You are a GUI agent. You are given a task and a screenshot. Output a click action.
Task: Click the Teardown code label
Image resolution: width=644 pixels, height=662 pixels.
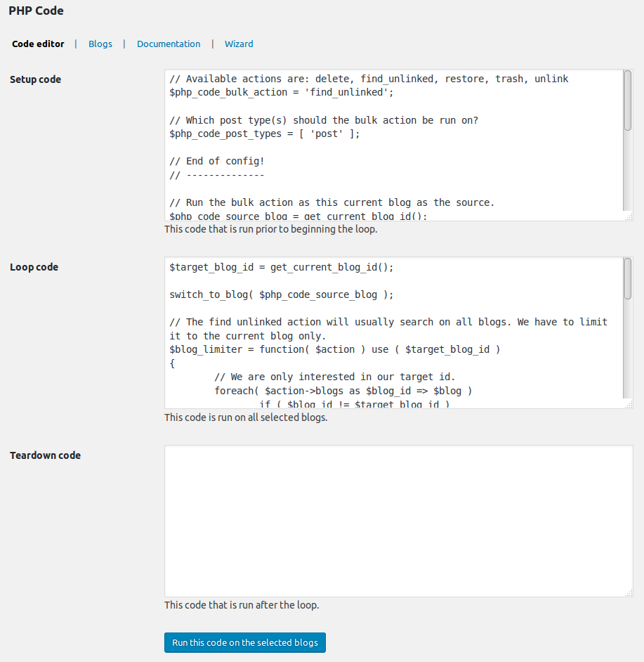pyautogui.click(x=45, y=455)
